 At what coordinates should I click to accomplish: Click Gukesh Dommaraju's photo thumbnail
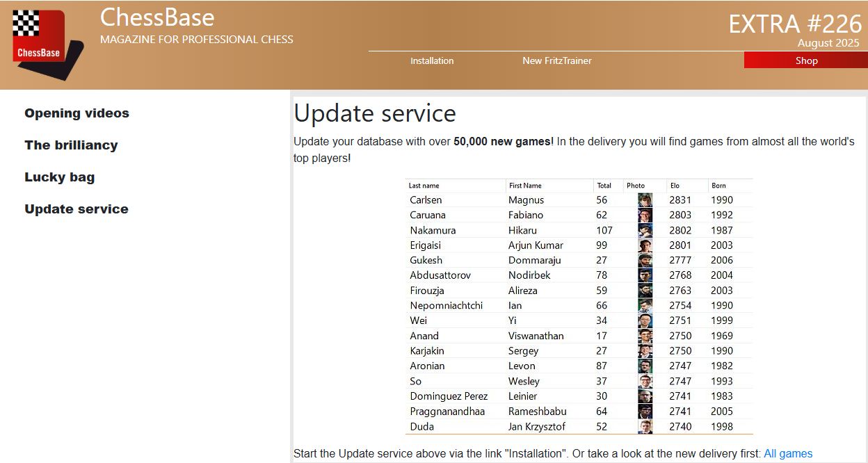click(645, 261)
